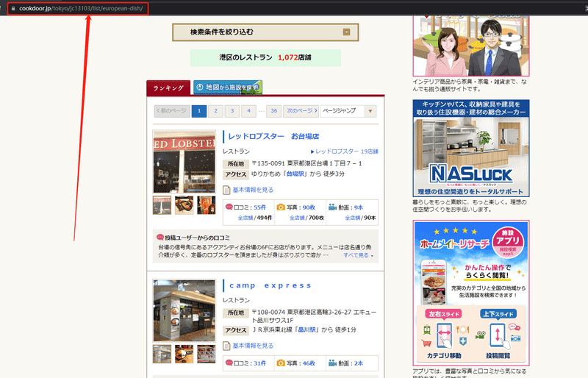Click the ページジャンプ dropdown arrow
The width and height of the screenshot is (588, 378).
[x=370, y=111]
